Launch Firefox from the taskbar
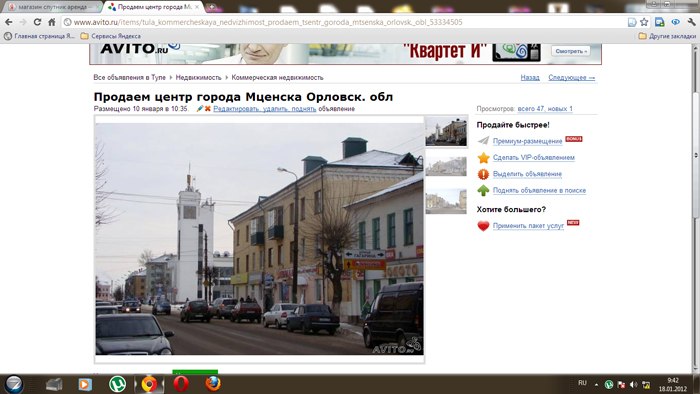Screen dimensions: 700x394 [213, 384]
